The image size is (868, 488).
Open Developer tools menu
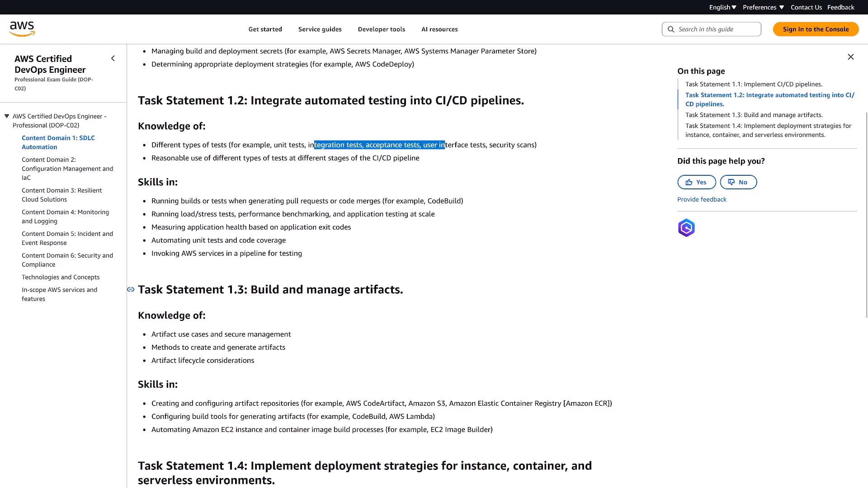[381, 29]
